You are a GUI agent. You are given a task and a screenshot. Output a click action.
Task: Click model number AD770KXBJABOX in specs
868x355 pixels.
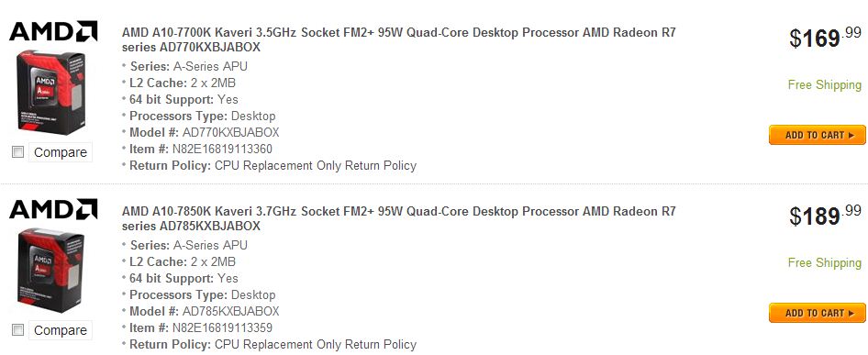pyautogui.click(x=231, y=132)
